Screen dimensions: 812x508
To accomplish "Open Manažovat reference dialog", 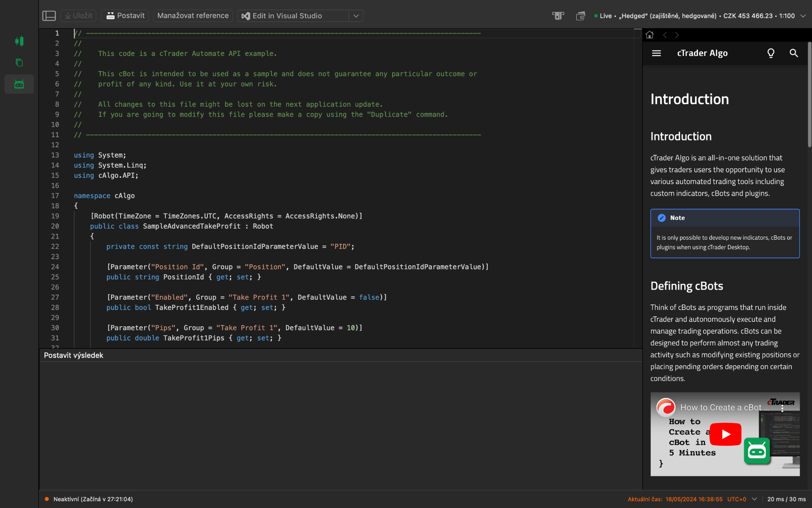I will tap(193, 16).
